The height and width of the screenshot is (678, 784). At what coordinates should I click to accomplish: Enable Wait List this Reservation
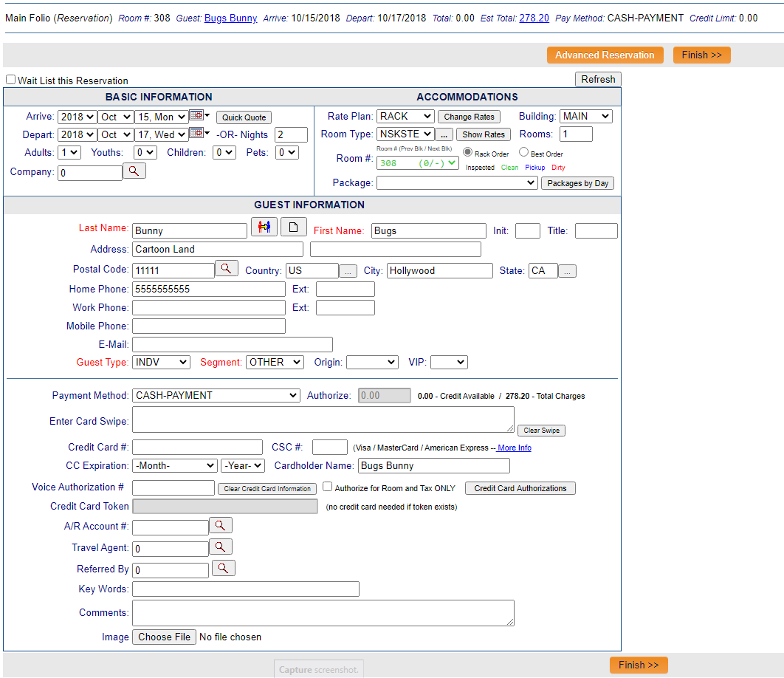click(10, 80)
